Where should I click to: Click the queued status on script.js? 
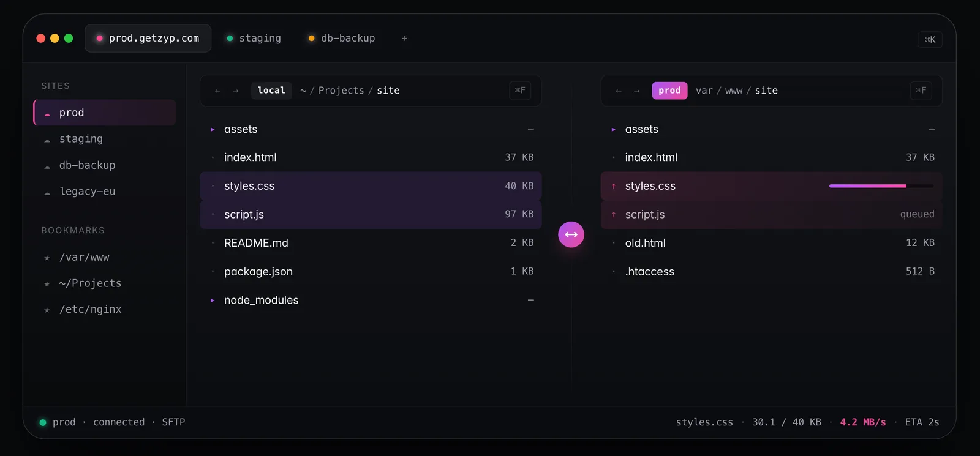(x=917, y=214)
